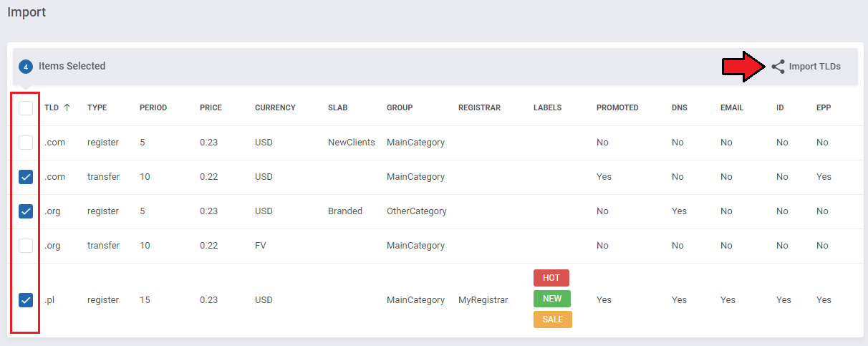Click the OtherCategory group cell
868x346 pixels.
417,211
